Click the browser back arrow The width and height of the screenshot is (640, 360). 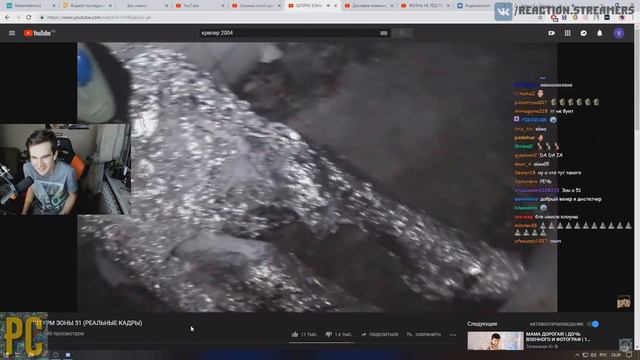(7, 18)
